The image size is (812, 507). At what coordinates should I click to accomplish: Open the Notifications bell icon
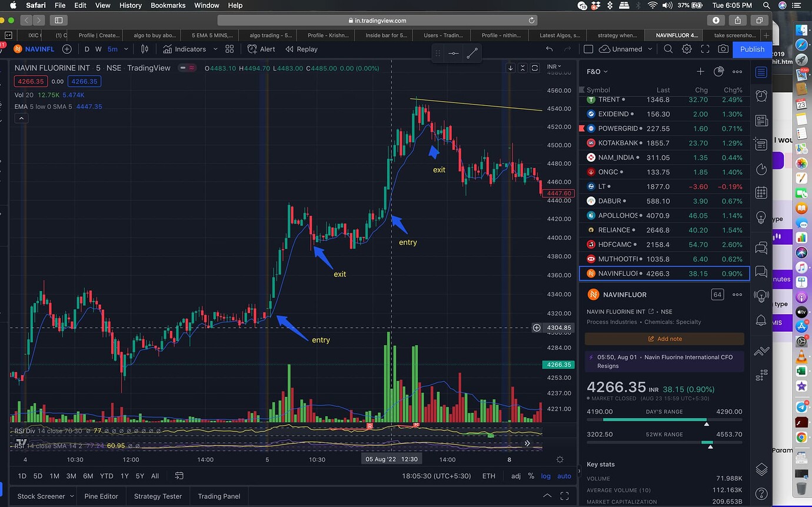tap(761, 321)
